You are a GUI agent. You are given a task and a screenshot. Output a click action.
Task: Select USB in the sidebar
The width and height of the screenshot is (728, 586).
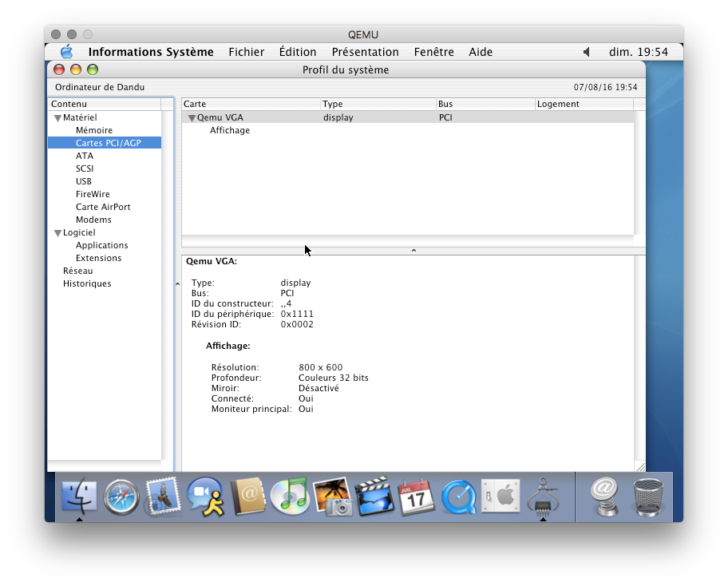coord(84,181)
